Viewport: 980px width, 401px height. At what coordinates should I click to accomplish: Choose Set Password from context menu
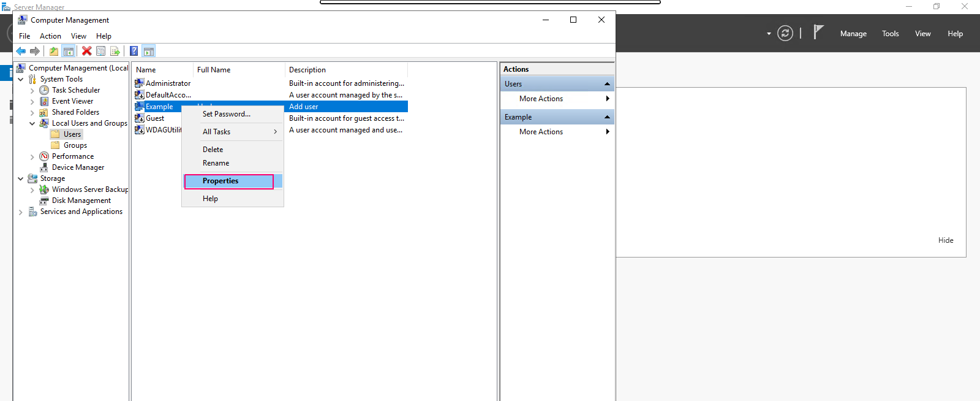coord(233,114)
